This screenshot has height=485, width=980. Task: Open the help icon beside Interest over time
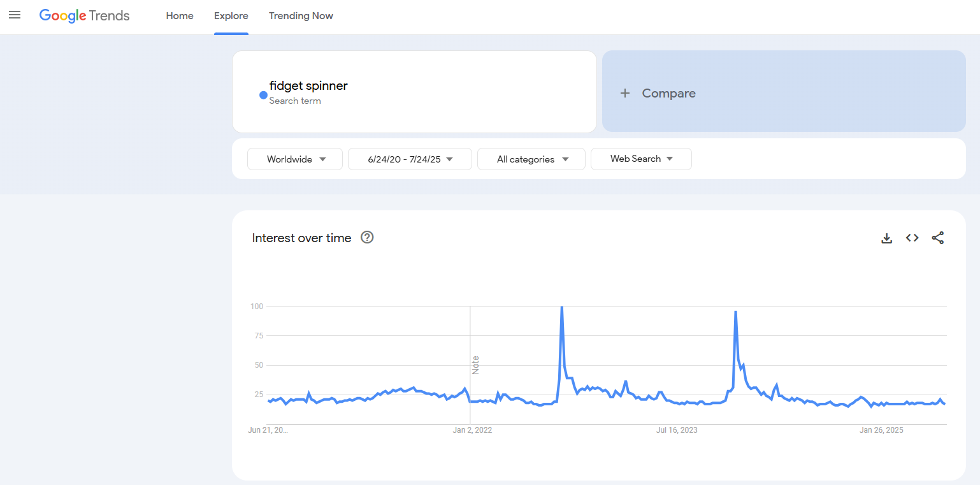(x=367, y=238)
